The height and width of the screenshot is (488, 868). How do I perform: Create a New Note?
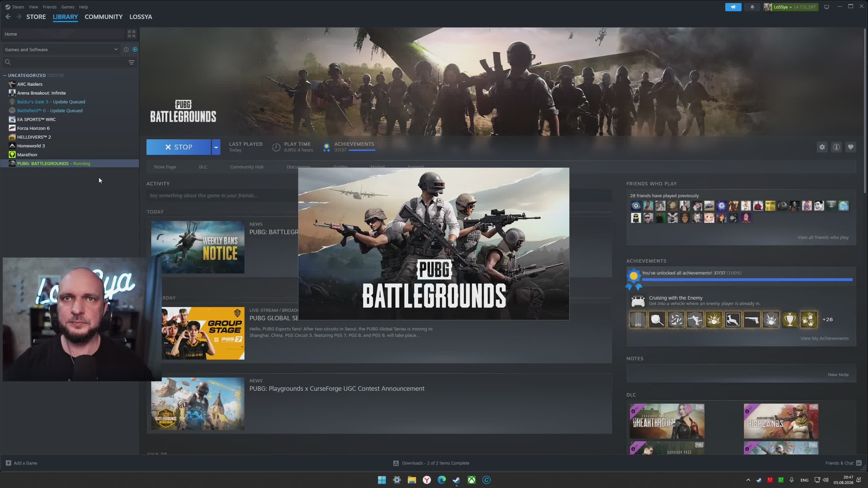838,374
